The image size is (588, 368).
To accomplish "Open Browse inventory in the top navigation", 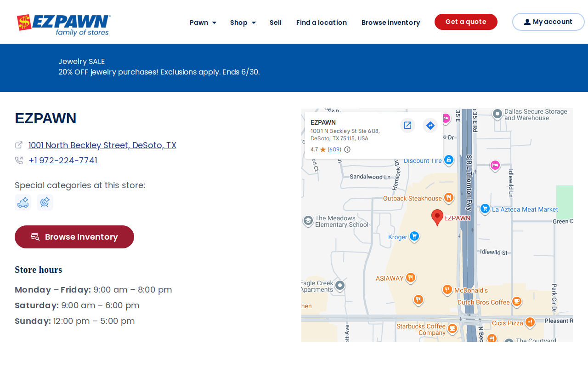I will pos(391,23).
